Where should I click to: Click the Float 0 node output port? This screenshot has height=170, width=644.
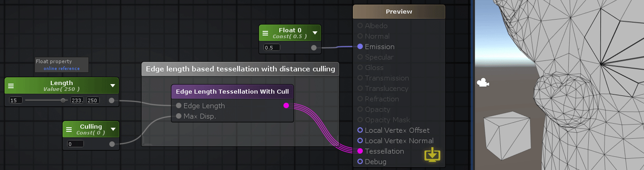(314, 47)
